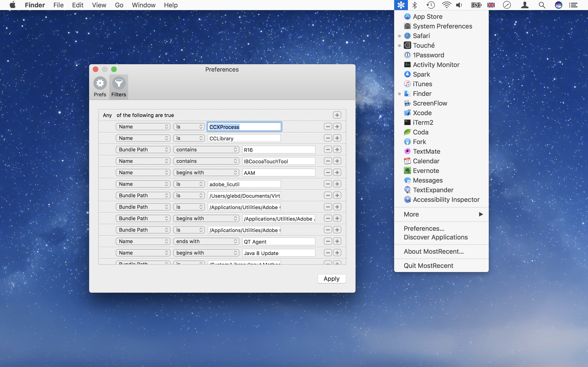Click the adobe_licutil text field
Image resolution: width=588 pixels, height=367 pixels.
(x=244, y=184)
